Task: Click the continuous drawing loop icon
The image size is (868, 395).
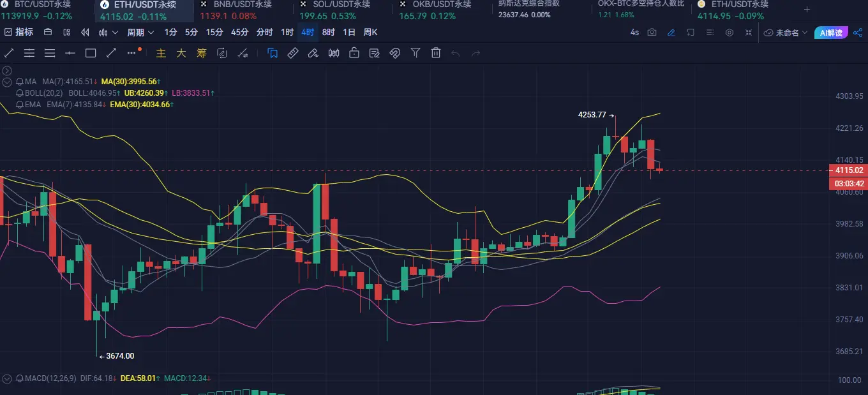Action: (x=222, y=53)
